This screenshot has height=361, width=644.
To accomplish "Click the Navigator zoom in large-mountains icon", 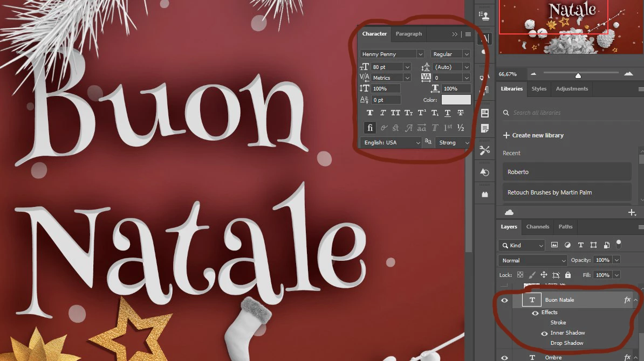I will [x=628, y=74].
